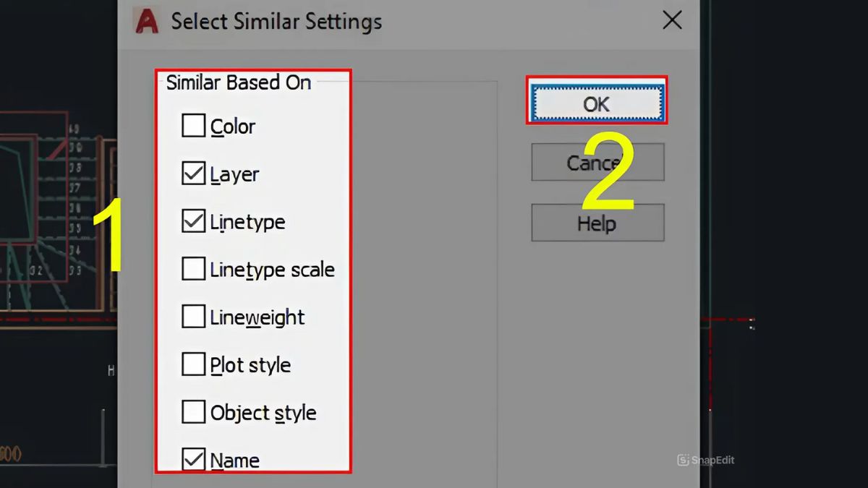Enable the Lineweight option
Viewport: 868px width, 488px height.
pos(193,317)
